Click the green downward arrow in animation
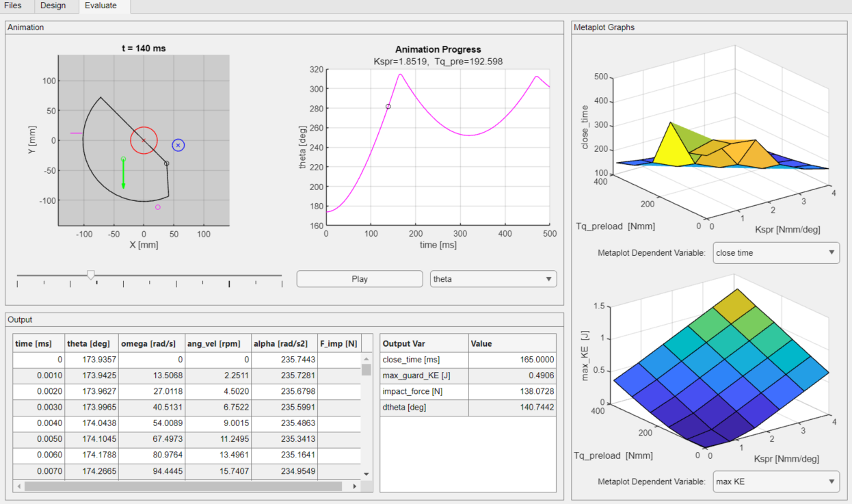Screen dimensions: 852x504 [x=123, y=175]
